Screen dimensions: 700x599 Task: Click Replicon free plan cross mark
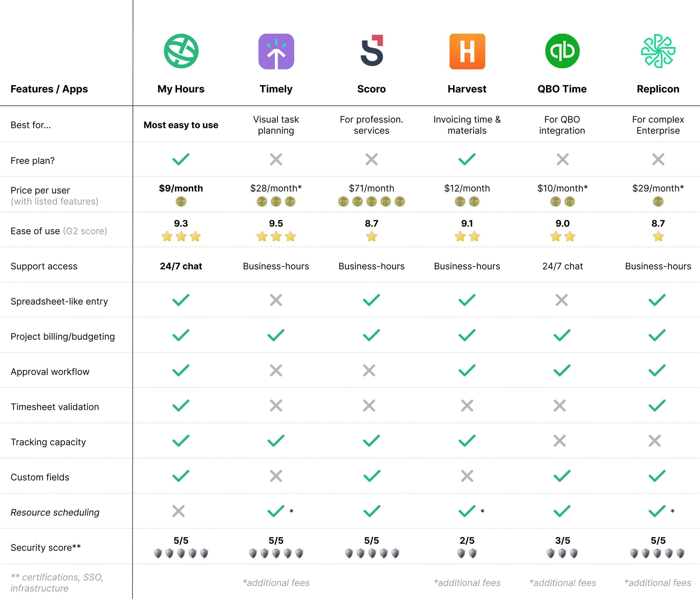[658, 159]
